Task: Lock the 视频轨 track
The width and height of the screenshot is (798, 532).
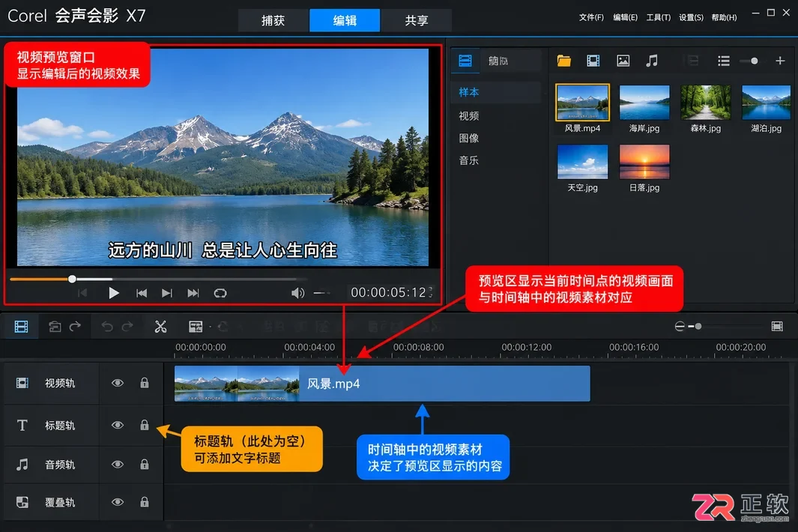Action: (x=145, y=383)
